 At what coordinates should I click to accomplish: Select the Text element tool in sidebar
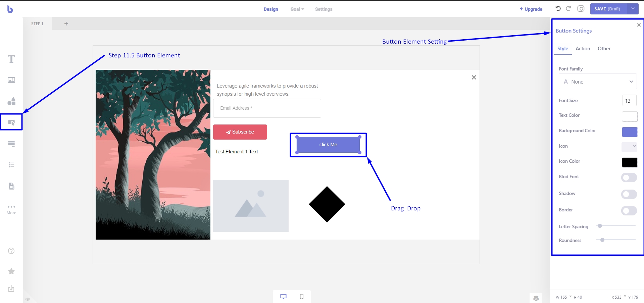[11, 59]
